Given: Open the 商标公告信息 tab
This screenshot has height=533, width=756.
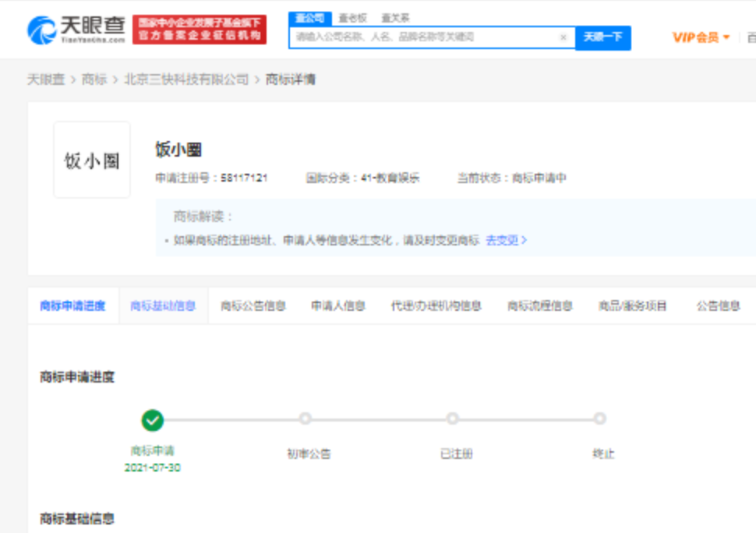Looking at the screenshot, I should pyautogui.click(x=253, y=306).
